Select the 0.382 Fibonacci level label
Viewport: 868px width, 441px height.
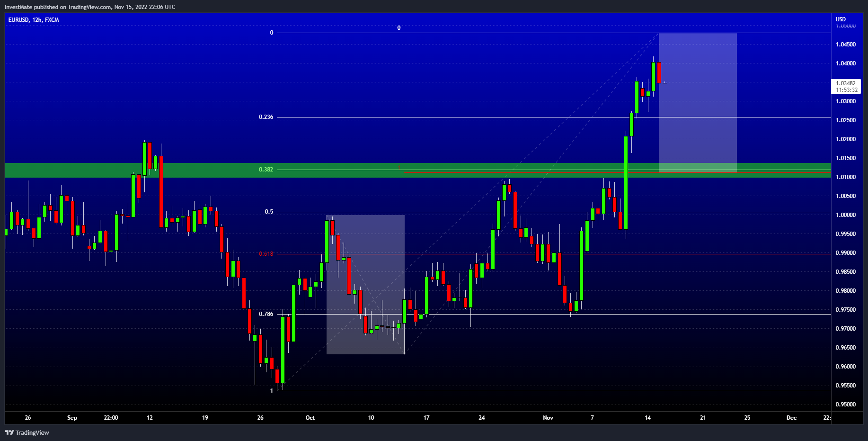click(x=266, y=170)
